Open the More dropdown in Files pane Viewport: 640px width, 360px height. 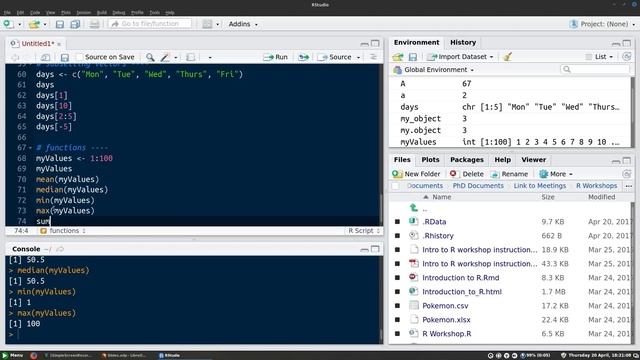556,174
